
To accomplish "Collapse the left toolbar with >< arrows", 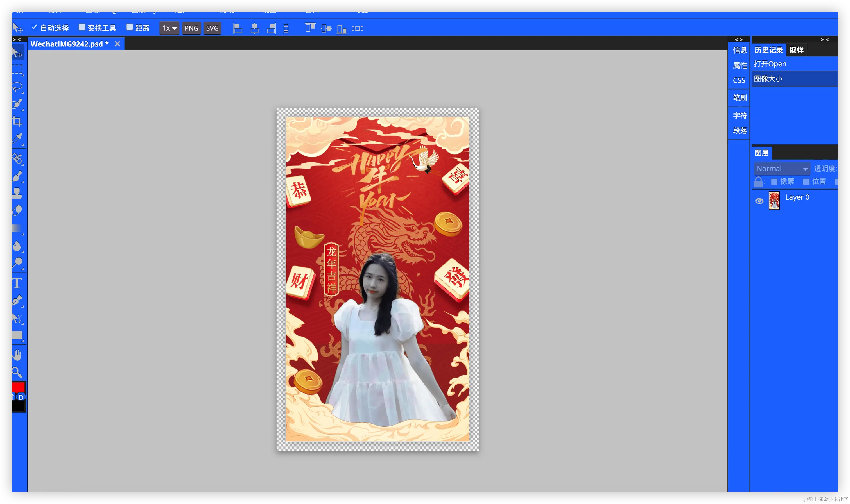I will (x=17, y=40).
